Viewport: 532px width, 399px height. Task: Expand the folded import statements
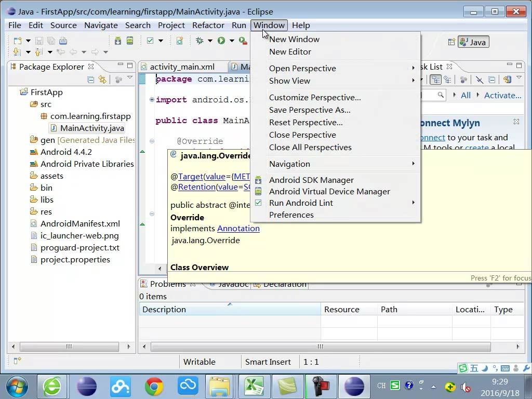[x=152, y=99]
